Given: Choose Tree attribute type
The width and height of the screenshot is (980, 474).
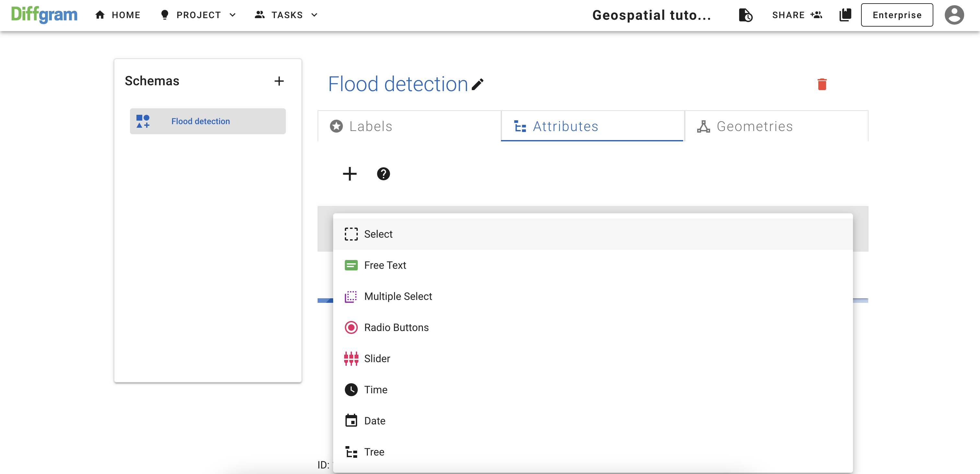Looking at the screenshot, I should click(x=593, y=452).
